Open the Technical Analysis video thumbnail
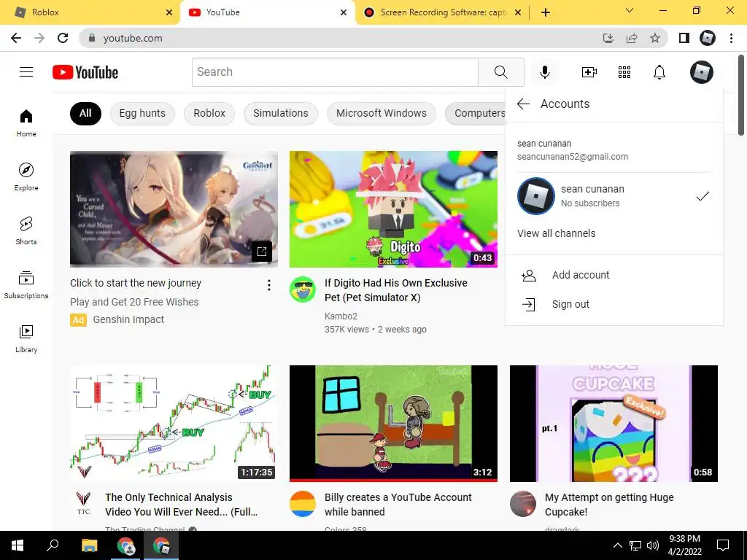The image size is (747, 560). pos(174,424)
